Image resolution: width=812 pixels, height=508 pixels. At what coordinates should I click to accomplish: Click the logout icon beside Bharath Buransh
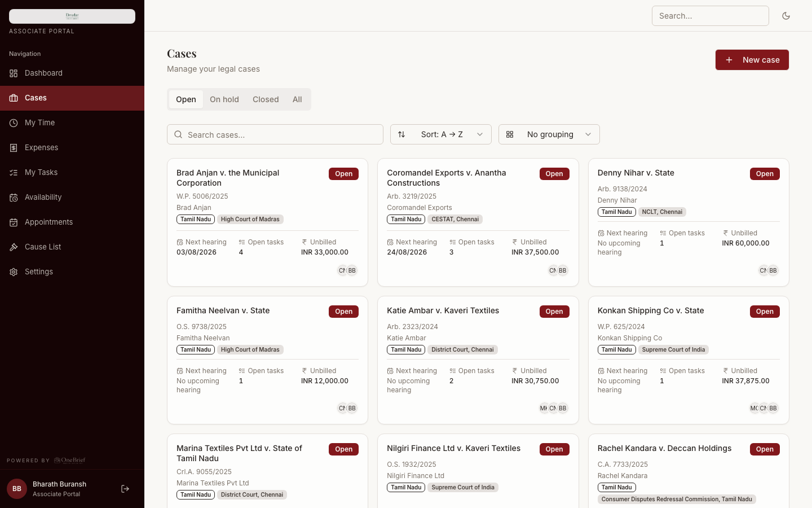[125, 489]
